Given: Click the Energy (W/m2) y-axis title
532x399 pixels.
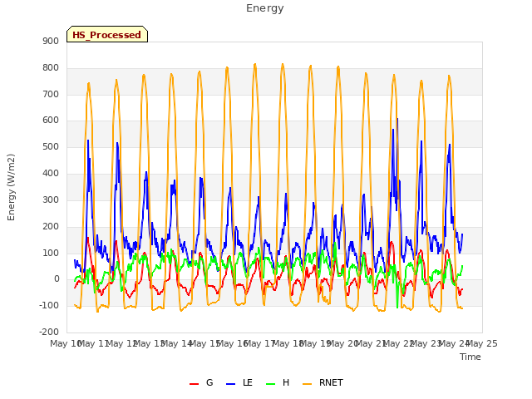Looking at the screenshot, I should (11, 187).
